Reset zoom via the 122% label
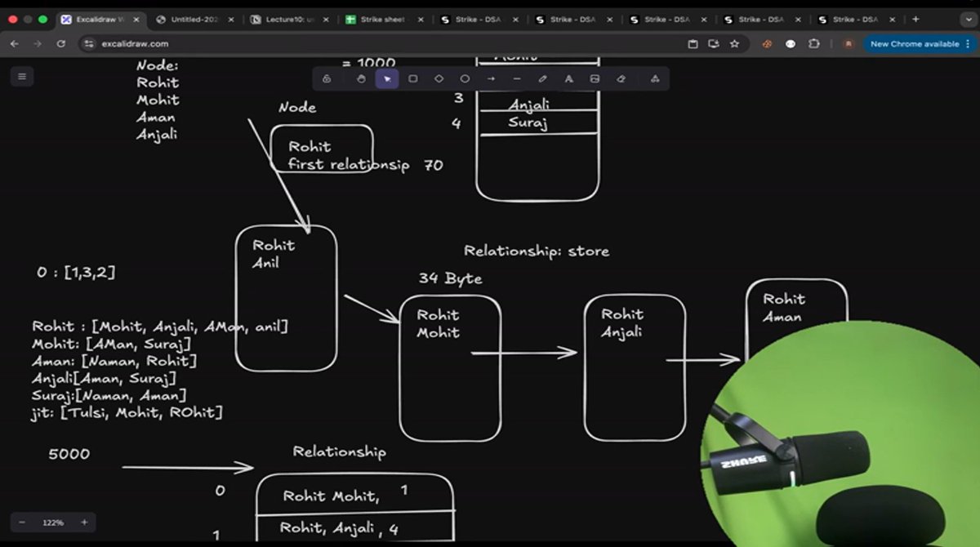This screenshot has height=547, width=980. (53, 523)
